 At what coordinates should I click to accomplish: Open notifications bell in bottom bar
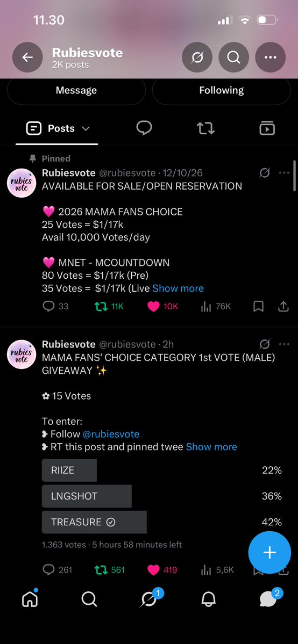tap(208, 599)
